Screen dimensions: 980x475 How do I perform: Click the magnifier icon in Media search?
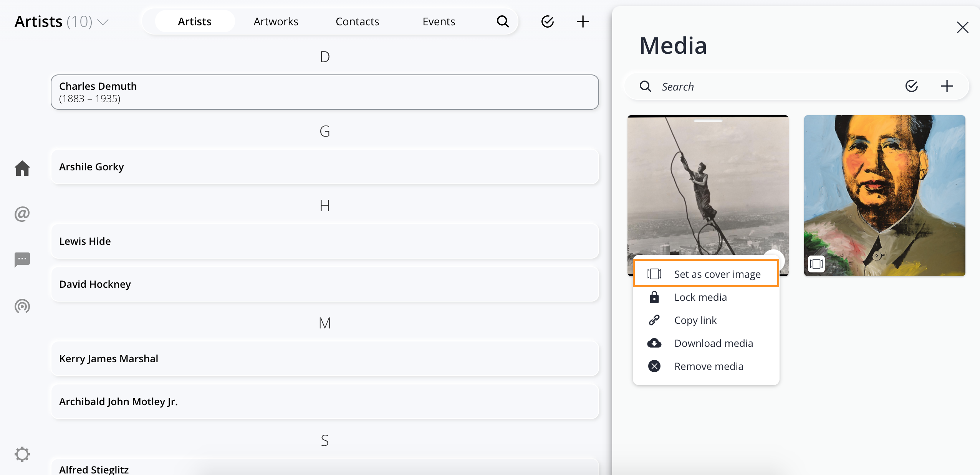coord(645,86)
